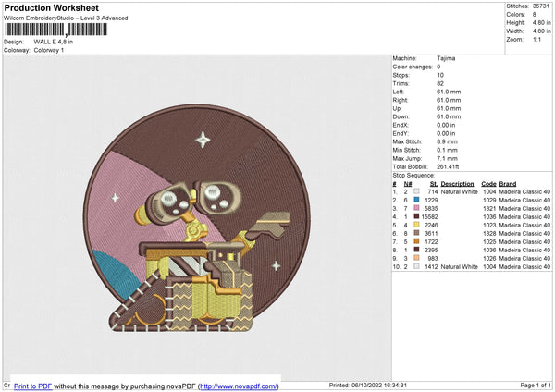Click the 'Brand' column header
The image size is (555, 392).
(x=508, y=184)
